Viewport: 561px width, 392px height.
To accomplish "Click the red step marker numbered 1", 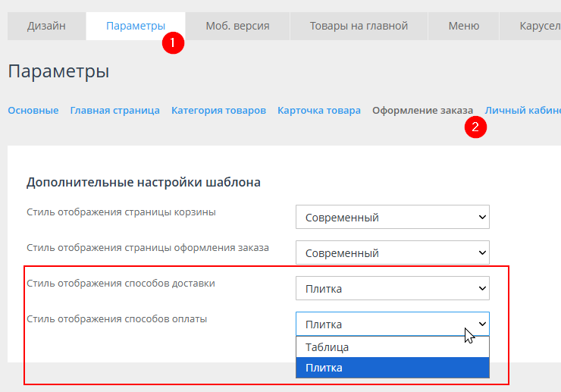I will pos(173,42).
